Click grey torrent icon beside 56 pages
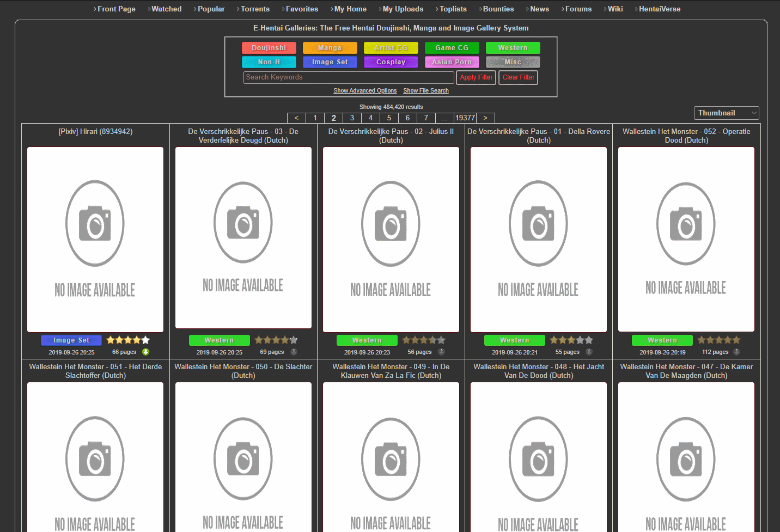The width and height of the screenshot is (780, 532). (441, 352)
